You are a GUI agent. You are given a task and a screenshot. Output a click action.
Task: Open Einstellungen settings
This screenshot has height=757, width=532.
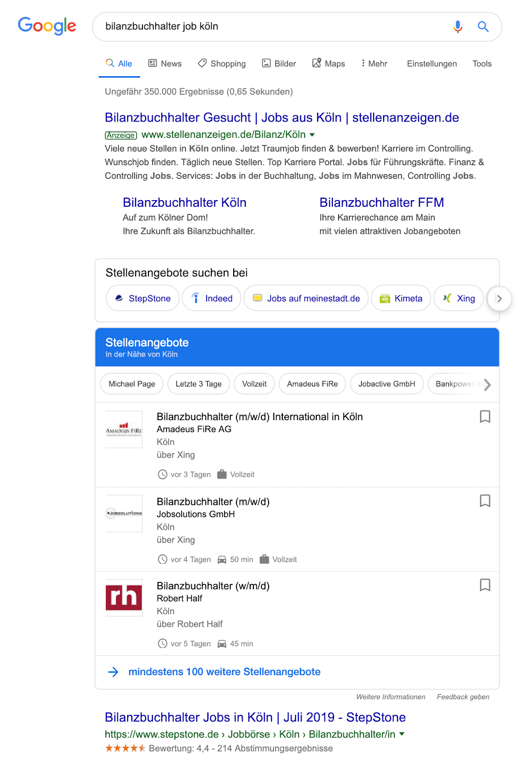point(432,63)
